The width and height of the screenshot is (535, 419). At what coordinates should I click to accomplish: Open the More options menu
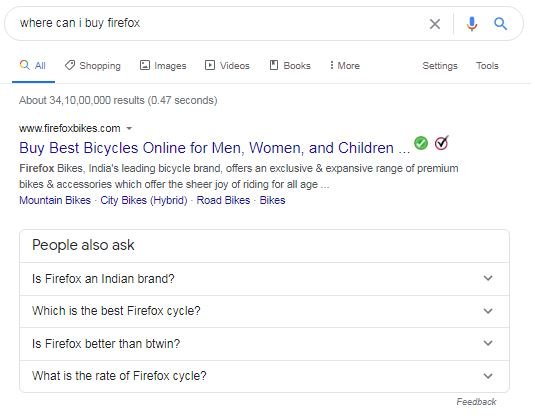344,66
